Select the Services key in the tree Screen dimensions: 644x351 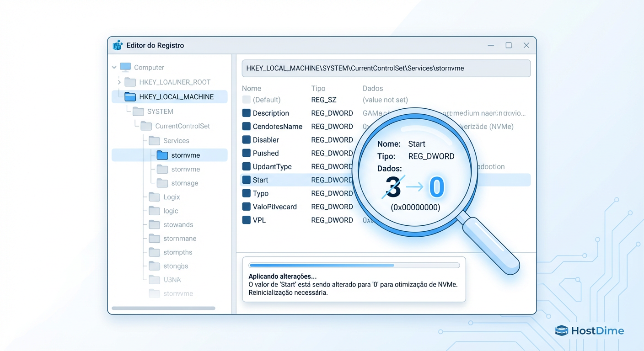(x=177, y=140)
